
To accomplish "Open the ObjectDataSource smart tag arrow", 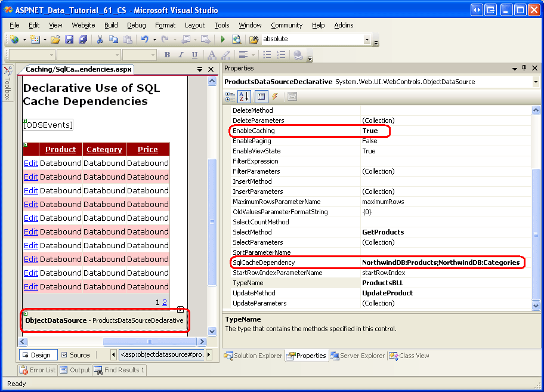I will point(180,310).
